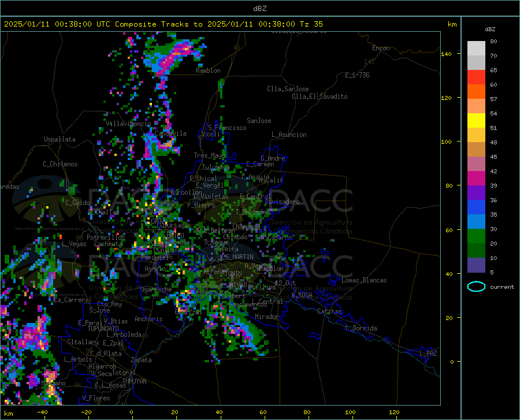Viewport: 520px width, 420px height.
Task: Click the composite tracks timestamp header
Action: [163, 24]
